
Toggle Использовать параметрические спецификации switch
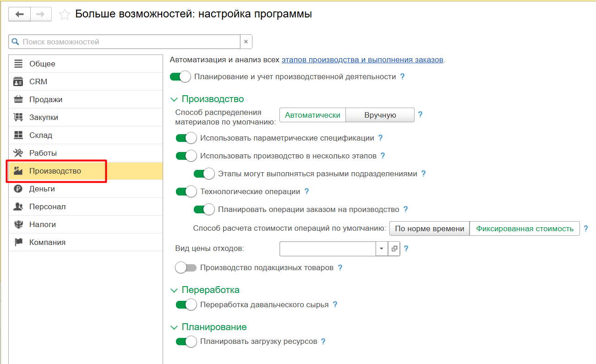pyautogui.click(x=186, y=138)
